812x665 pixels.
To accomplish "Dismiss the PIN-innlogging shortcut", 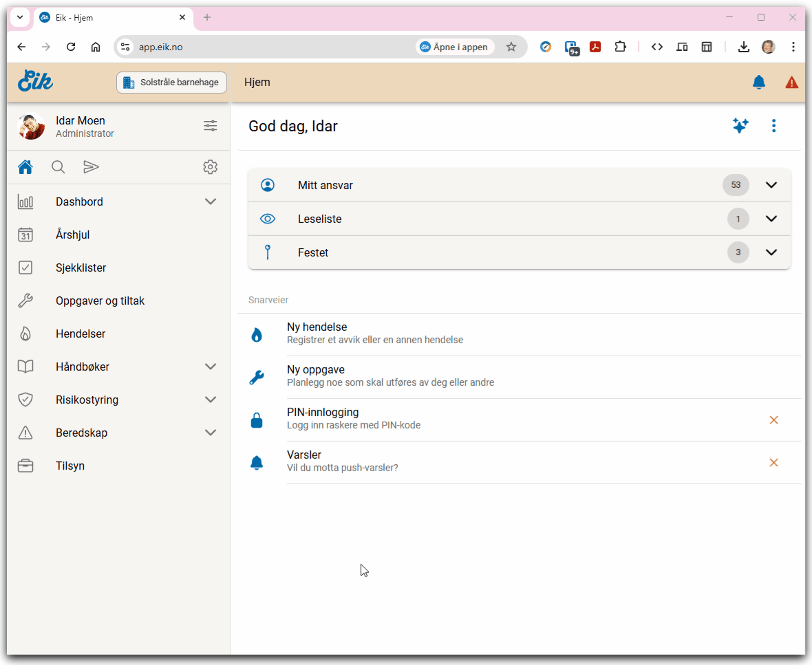I will point(773,419).
